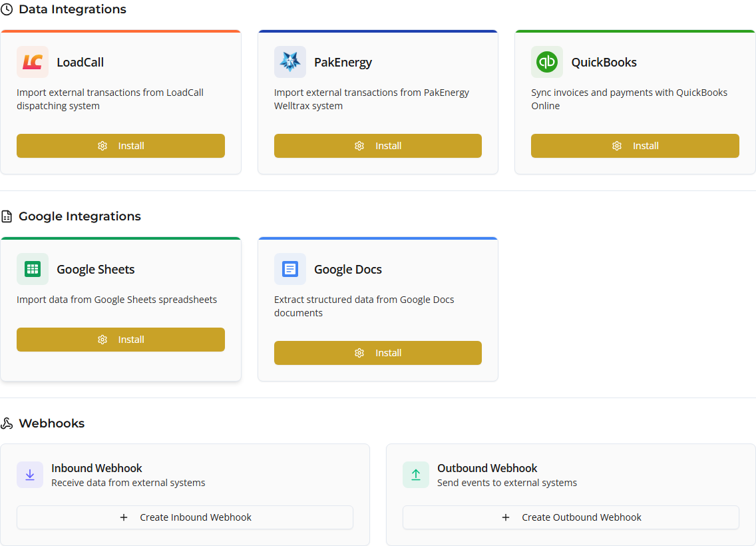
Task: Click the QuickBooks green logo icon
Action: [547, 62]
